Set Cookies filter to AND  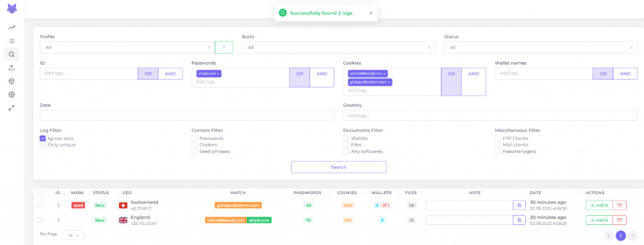(x=474, y=74)
